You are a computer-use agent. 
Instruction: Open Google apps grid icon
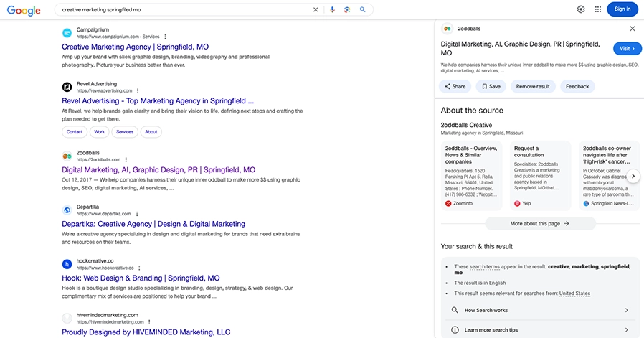pyautogui.click(x=598, y=9)
